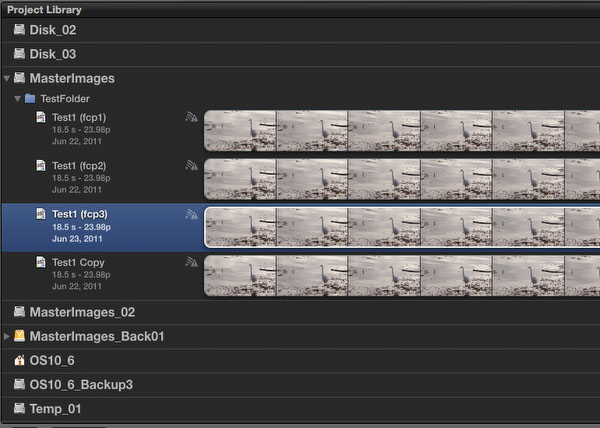Collapse the TestFolder disclosure triangle

(x=17, y=99)
